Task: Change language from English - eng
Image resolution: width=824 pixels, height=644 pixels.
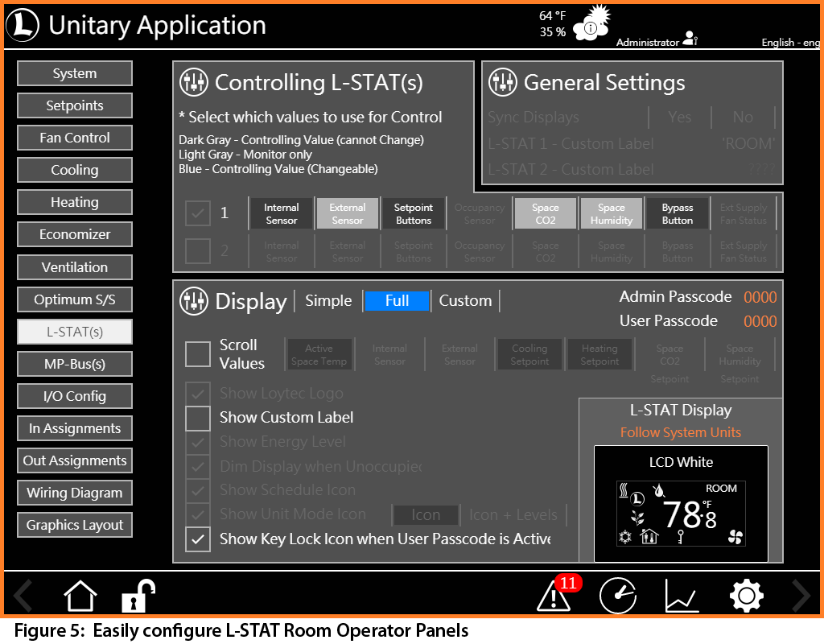Action: (x=790, y=43)
